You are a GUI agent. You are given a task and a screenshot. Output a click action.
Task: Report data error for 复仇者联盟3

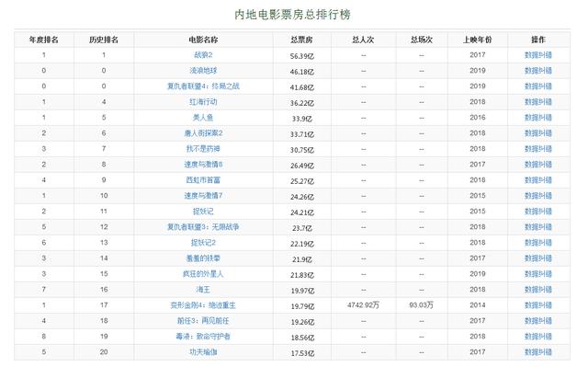(538, 227)
